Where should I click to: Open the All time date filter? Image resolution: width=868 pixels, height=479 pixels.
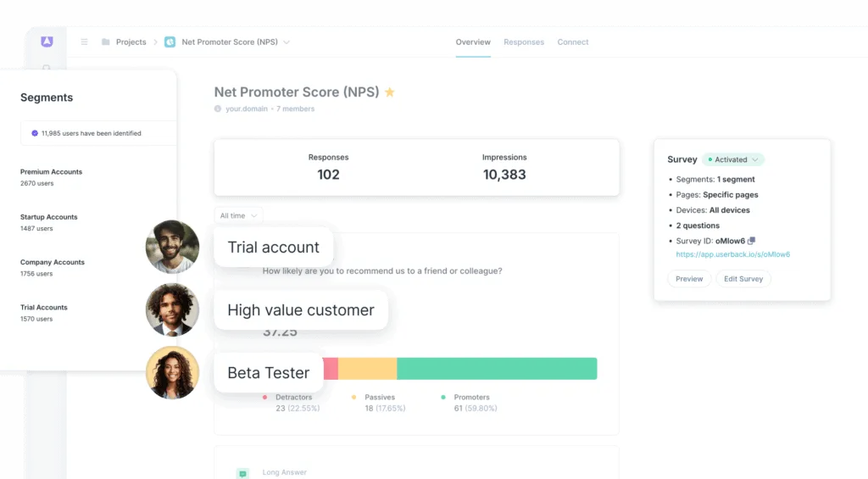click(238, 216)
